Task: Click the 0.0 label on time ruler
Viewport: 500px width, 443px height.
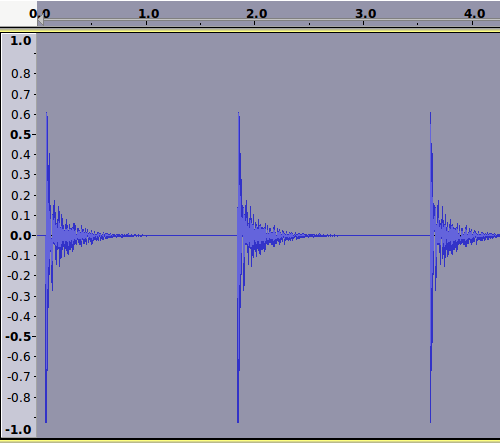Action: [x=40, y=14]
